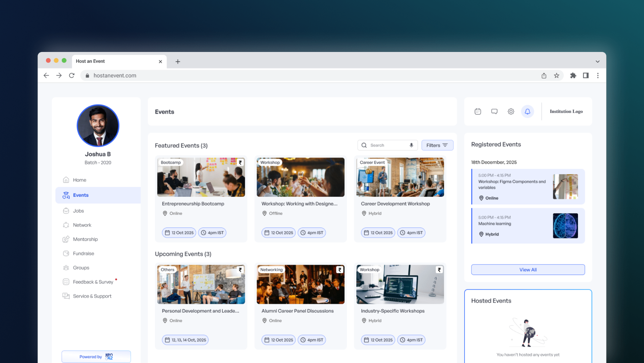Image resolution: width=644 pixels, height=363 pixels.
Task: Click the 18th December, 2025 date heading
Action: pyautogui.click(x=494, y=162)
